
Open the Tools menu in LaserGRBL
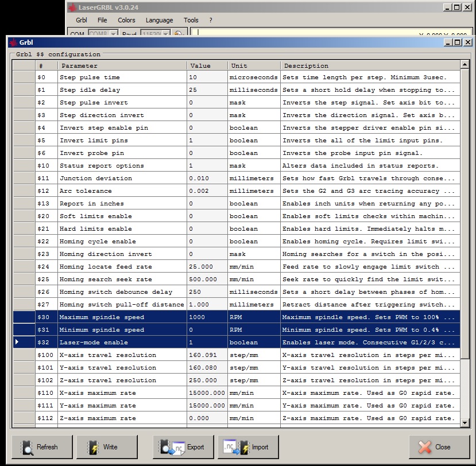click(x=191, y=20)
